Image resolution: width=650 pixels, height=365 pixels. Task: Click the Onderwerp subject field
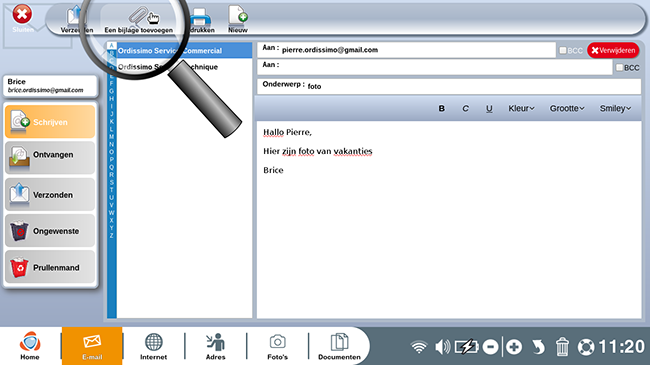449,86
